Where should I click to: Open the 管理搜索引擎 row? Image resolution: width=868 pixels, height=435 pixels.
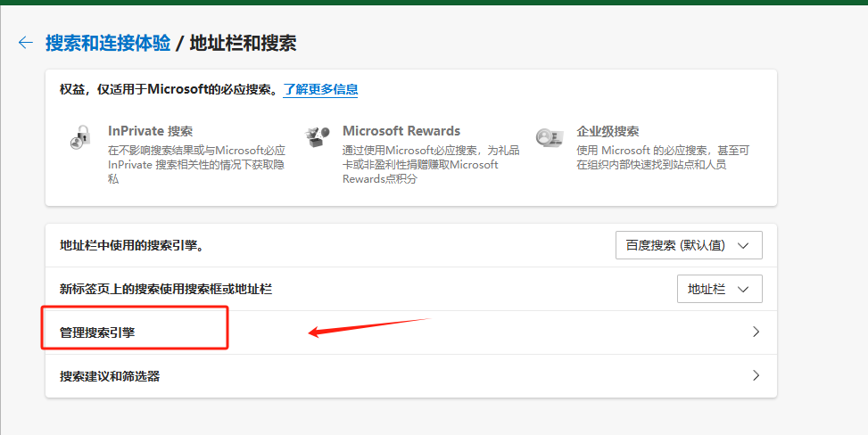[410, 332]
